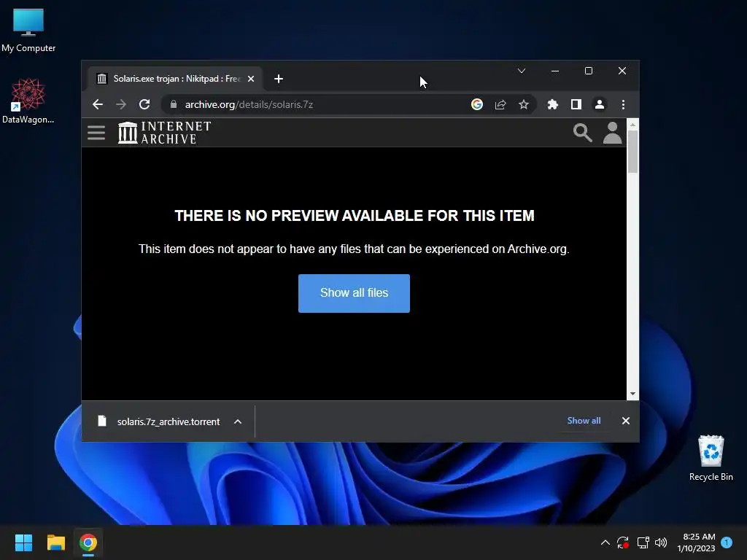Viewport: 747px width, 560px height.
Task: Open Internet Archive user account icon
Action: point(612,133)
